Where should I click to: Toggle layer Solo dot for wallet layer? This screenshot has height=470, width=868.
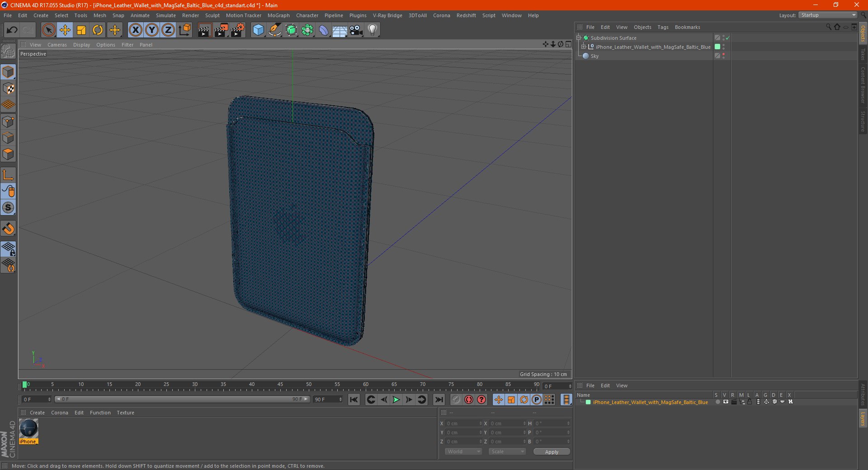click(717, 402)
